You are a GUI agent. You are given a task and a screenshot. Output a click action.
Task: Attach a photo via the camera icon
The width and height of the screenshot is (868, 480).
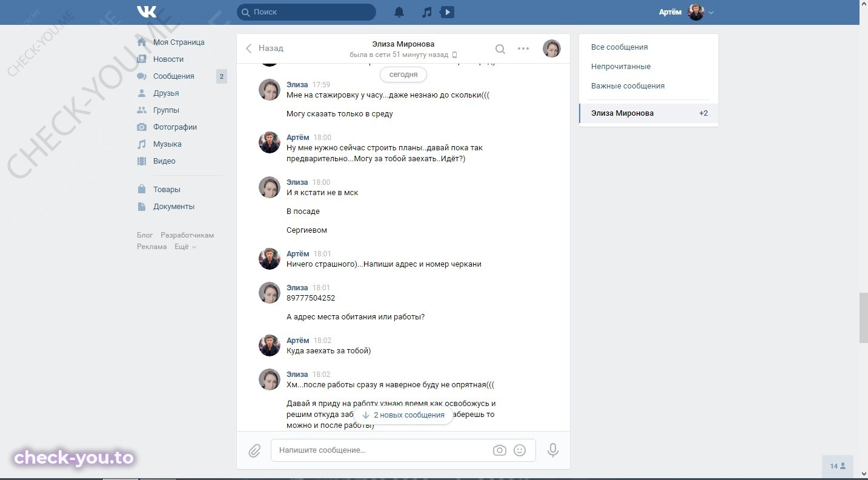[x=500, y=450]
